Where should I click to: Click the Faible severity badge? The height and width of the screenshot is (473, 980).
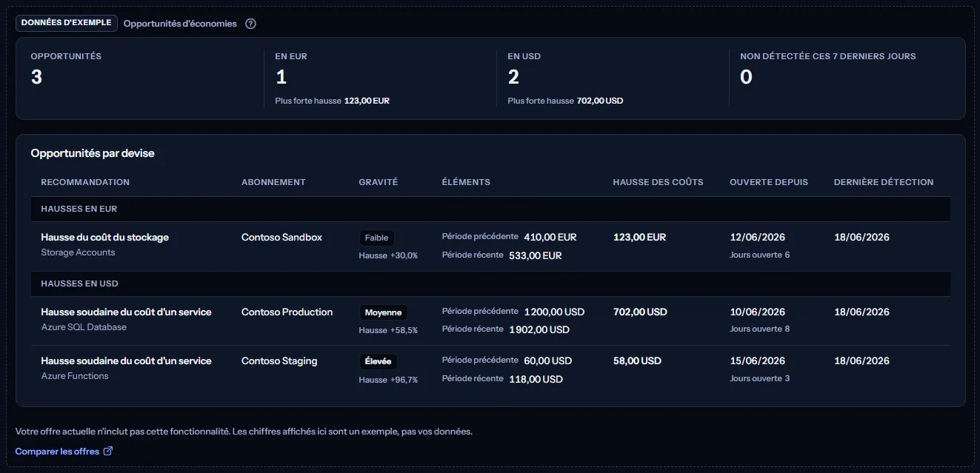(377, 238)
